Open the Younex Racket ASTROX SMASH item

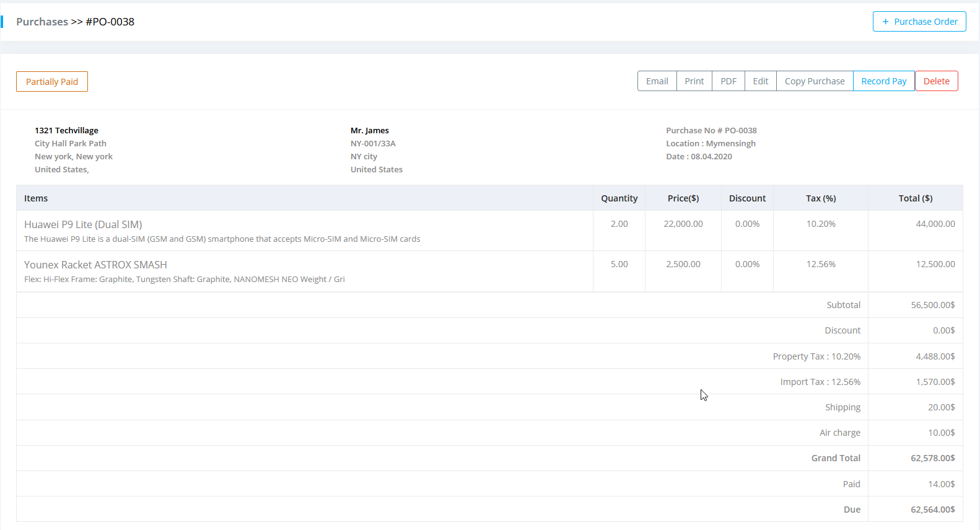click(x=95, y=265)
